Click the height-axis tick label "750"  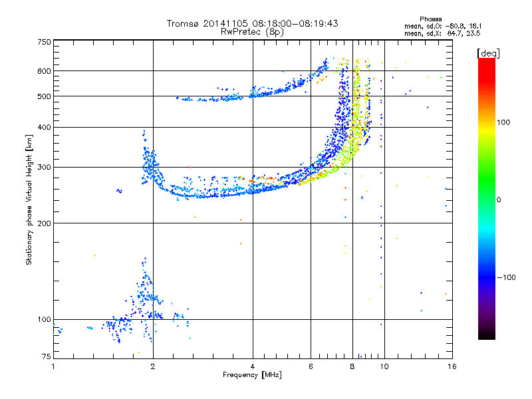45,42
